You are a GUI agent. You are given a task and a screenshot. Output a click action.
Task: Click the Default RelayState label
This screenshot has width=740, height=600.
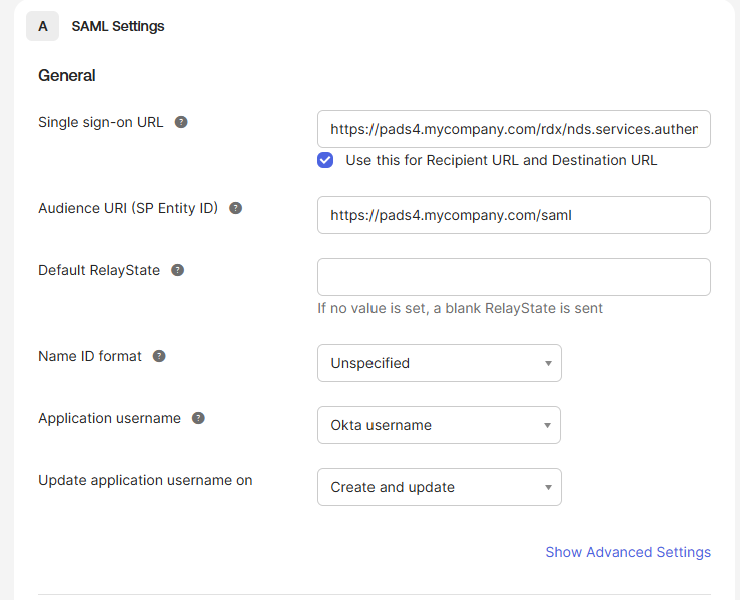click(99, 270)
